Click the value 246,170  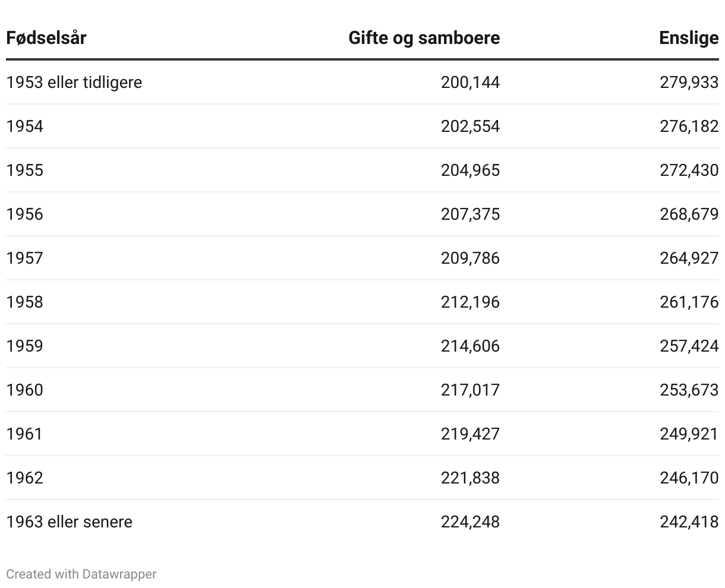coord(689,478)
